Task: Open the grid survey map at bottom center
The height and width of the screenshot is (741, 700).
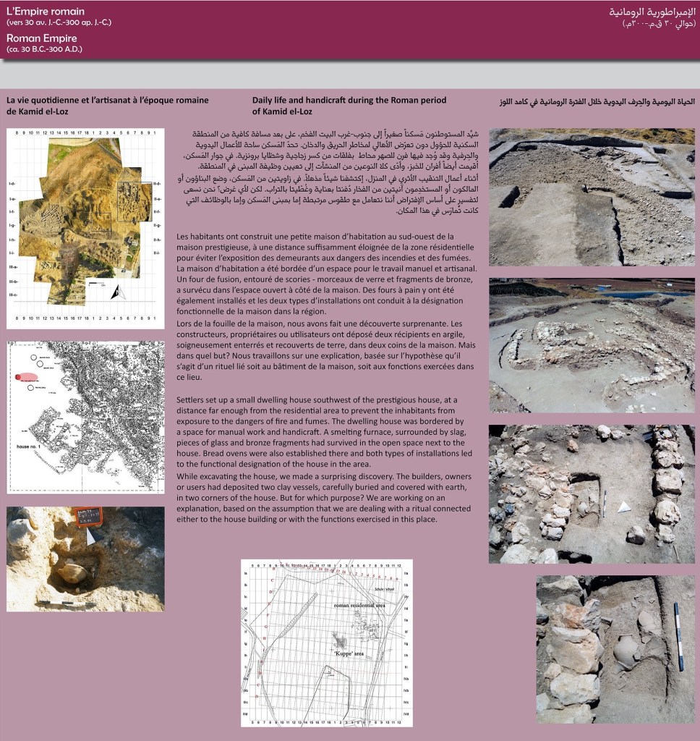Action: point(327,643)
